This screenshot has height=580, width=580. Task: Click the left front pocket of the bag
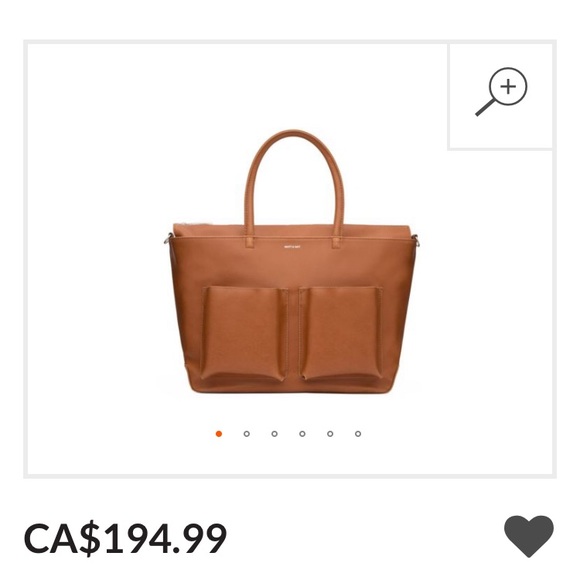pos(244,334)
